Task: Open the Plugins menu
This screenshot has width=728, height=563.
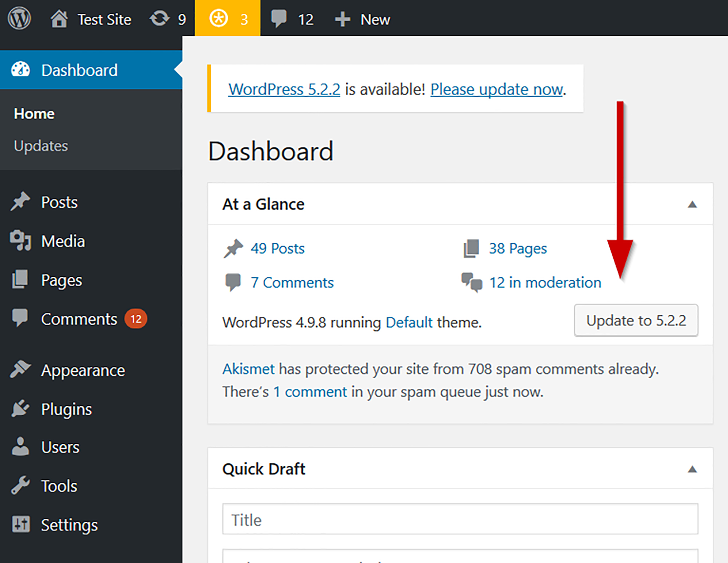Action: (66, 410)
